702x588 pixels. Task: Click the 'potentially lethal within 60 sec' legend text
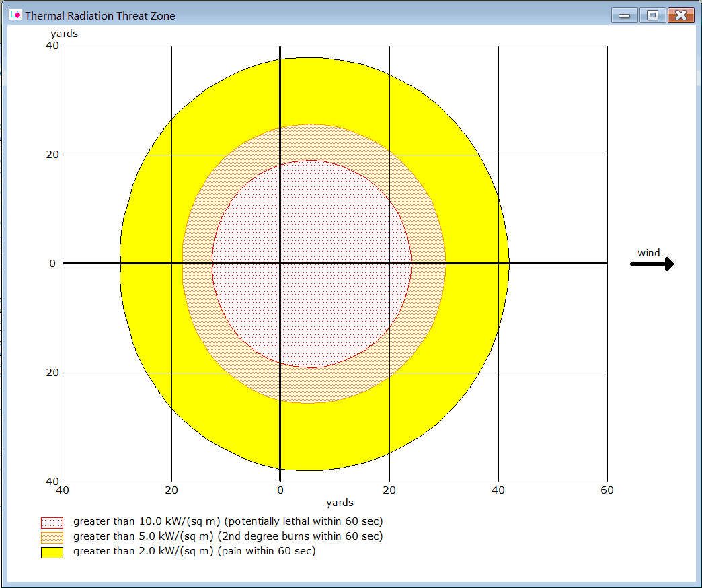(x=303, y=521)
